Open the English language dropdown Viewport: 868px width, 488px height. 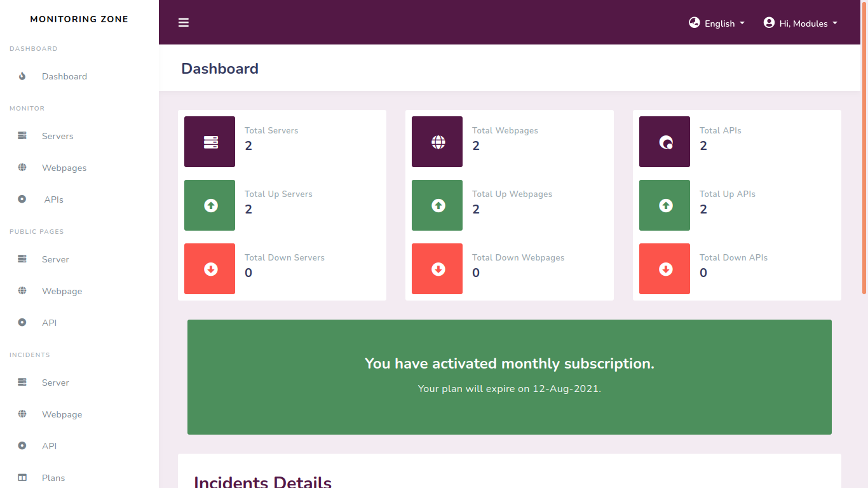[x=716, y=24]
